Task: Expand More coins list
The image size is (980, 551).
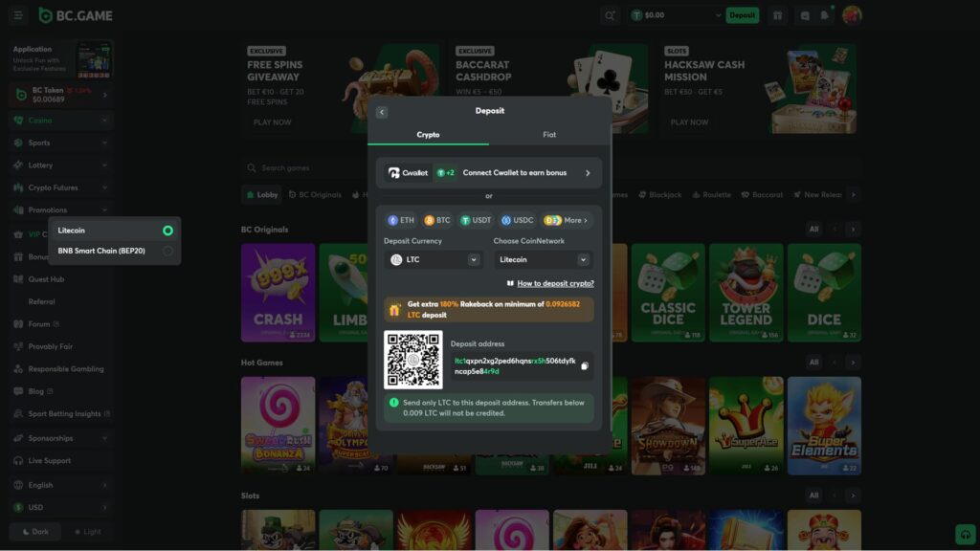Action: [567, 220]
